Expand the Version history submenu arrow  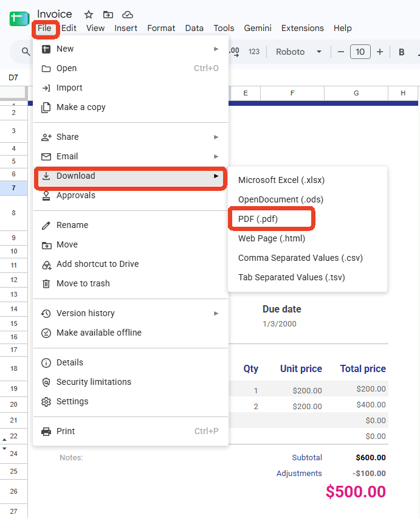point(216,314)
